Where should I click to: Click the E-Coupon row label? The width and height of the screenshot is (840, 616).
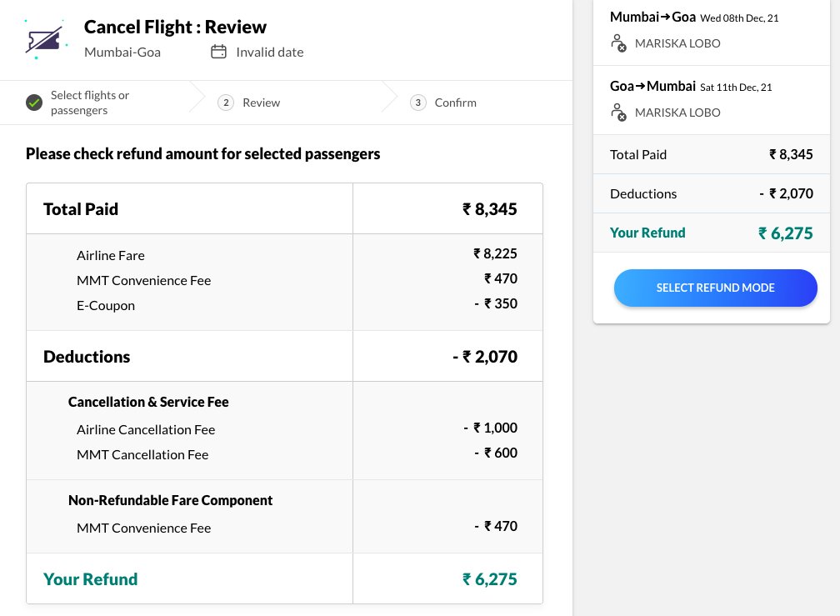tap(106, 305)
